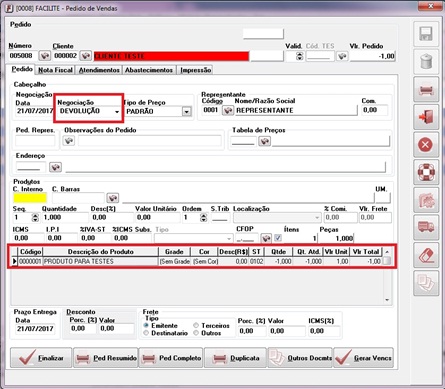Screen dimensions: 445x389
Task: Click the exit door icon
Action: coord(426,117)
